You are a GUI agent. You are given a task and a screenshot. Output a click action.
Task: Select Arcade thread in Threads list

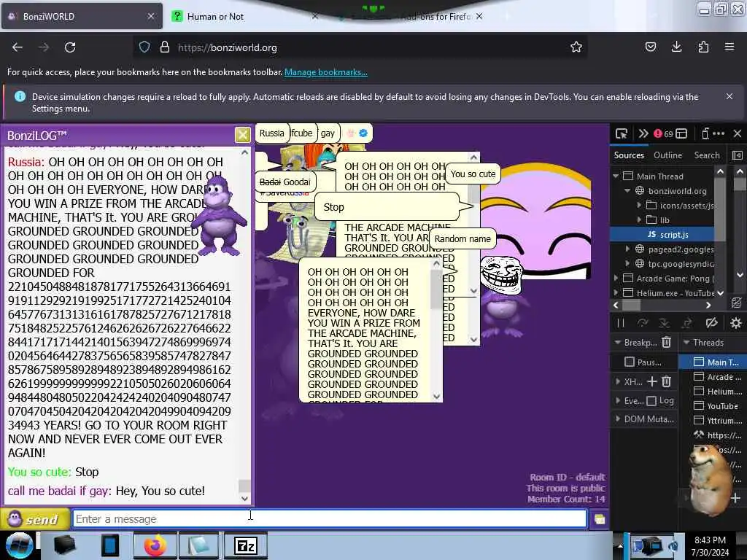tap(711, 377)
